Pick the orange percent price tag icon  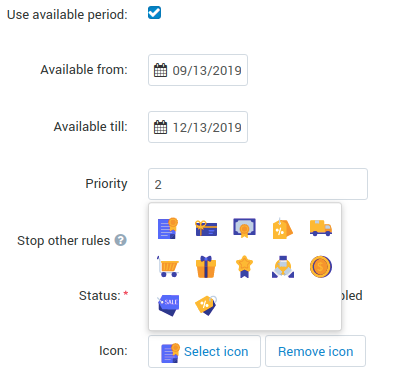[282, 228]
